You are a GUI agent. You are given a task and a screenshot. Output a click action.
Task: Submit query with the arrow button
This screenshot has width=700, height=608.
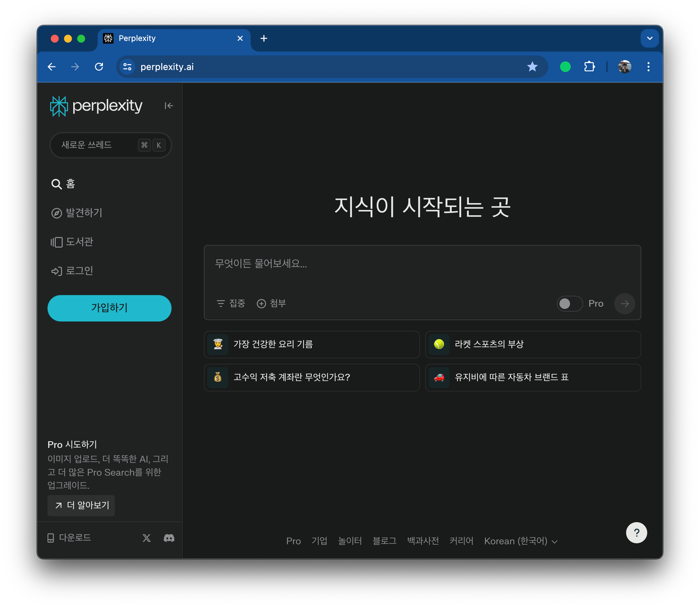click(x=625, y=303)
